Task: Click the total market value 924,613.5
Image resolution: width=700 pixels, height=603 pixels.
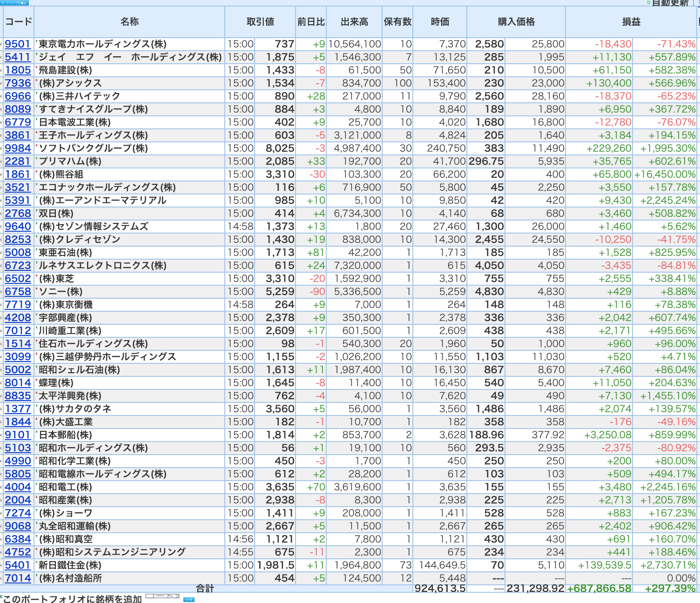Action: pos(440,589)
